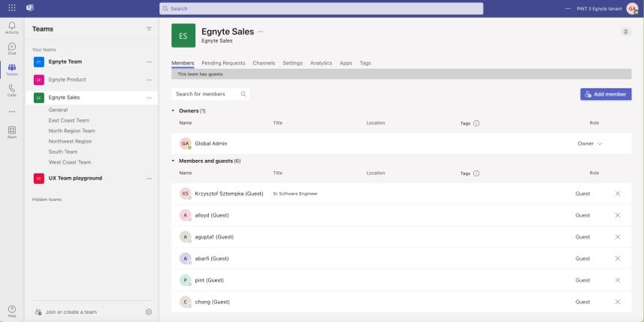Open the Apps store icon
The width and height of the screenshot is (644, 322).
[12, 132]
